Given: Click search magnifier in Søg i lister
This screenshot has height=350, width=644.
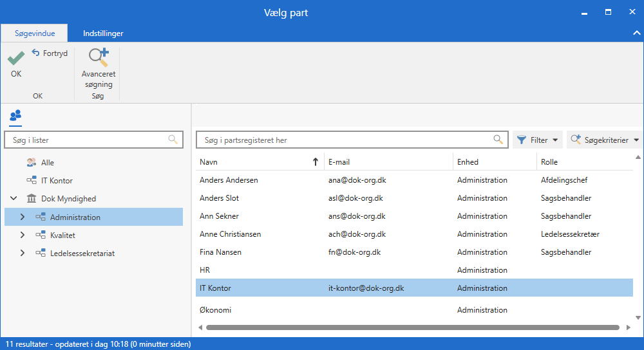Looking at the screenshot, I should coord(173,139).
